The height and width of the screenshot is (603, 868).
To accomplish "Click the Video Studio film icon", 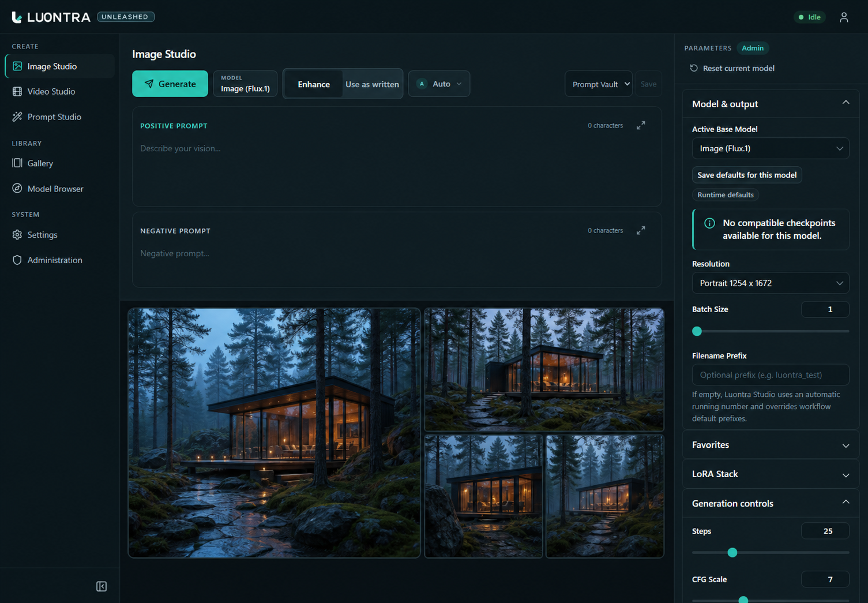I will (x=17, y=91).
